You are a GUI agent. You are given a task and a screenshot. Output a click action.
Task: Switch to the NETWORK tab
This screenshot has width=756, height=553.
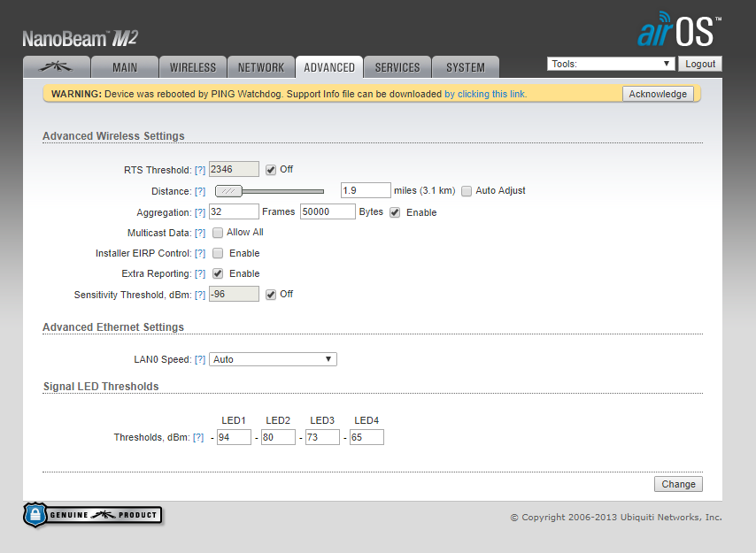point(261,67)
